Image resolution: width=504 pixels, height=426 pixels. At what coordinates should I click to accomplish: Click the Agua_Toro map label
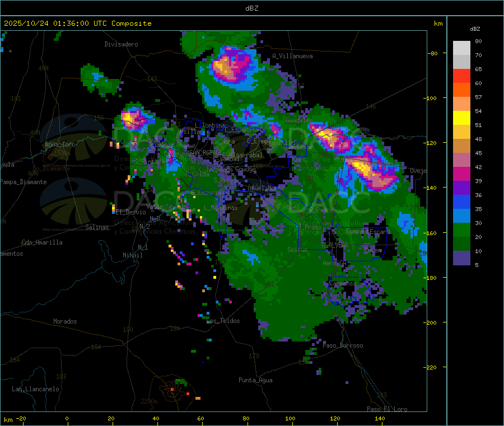pos(60,144)
